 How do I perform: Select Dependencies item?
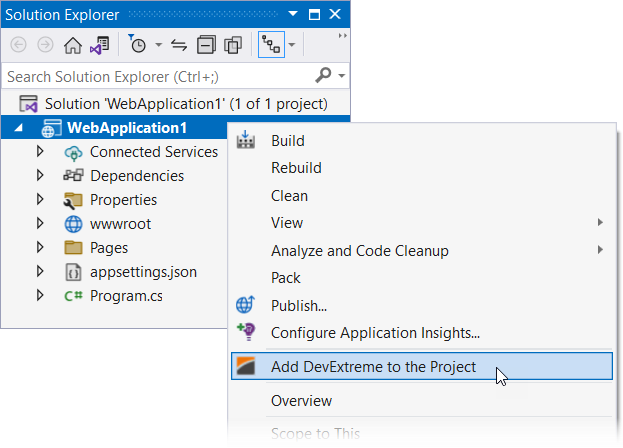tap(137, 176)
